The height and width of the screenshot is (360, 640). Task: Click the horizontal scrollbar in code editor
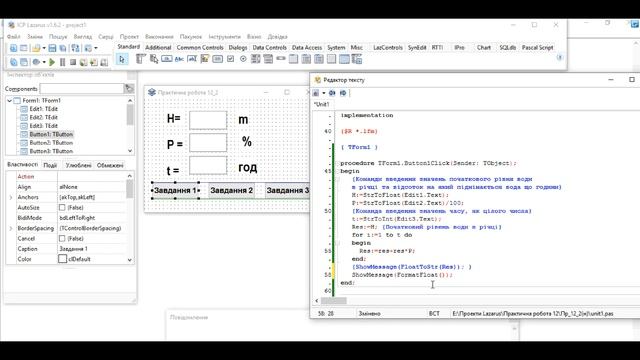coord(333,301)
